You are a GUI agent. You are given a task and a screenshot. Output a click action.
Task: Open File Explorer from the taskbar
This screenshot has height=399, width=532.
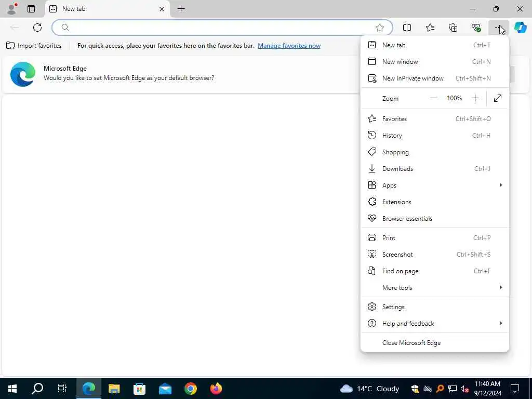[x=114, y=389]
